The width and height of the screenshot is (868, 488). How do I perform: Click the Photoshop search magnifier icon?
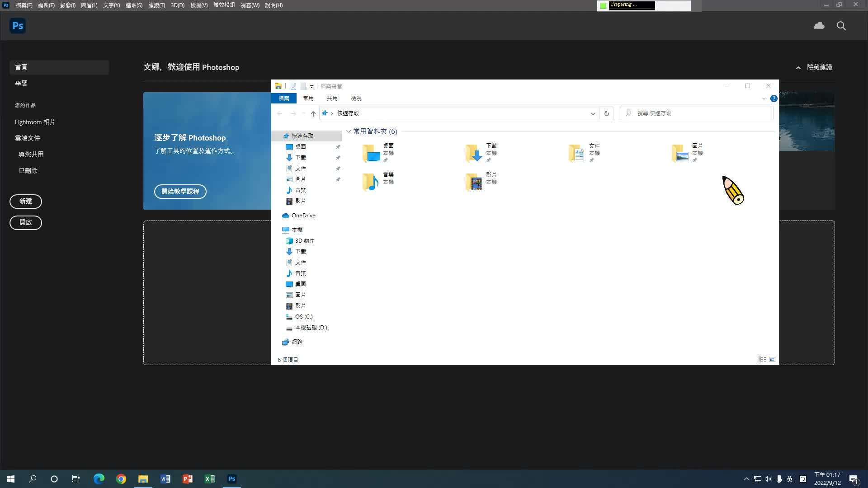841,26
